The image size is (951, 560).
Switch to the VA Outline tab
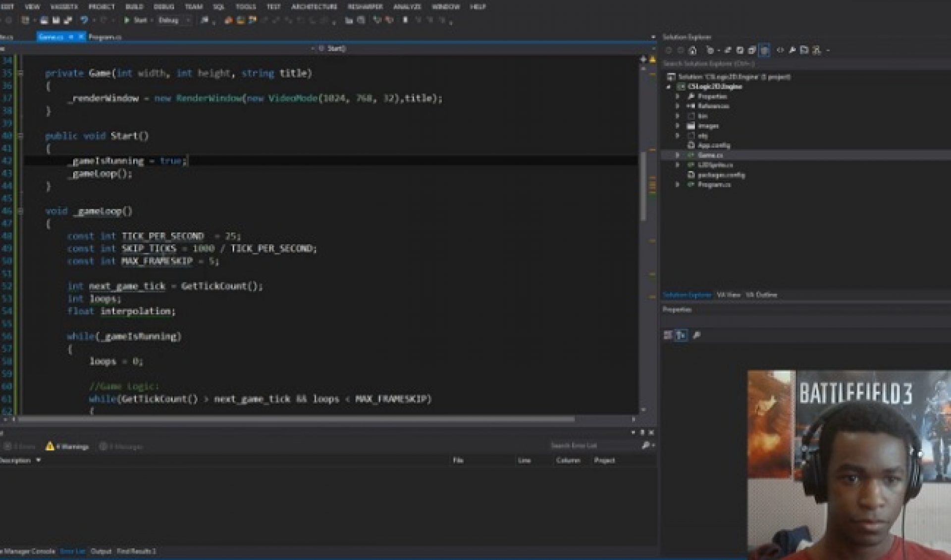761,295
